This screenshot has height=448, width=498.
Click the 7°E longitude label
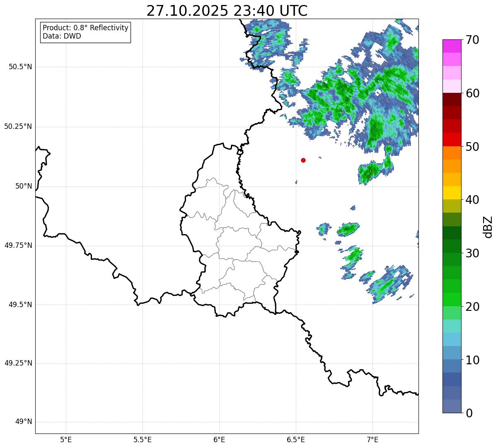(x=372, y=440)
